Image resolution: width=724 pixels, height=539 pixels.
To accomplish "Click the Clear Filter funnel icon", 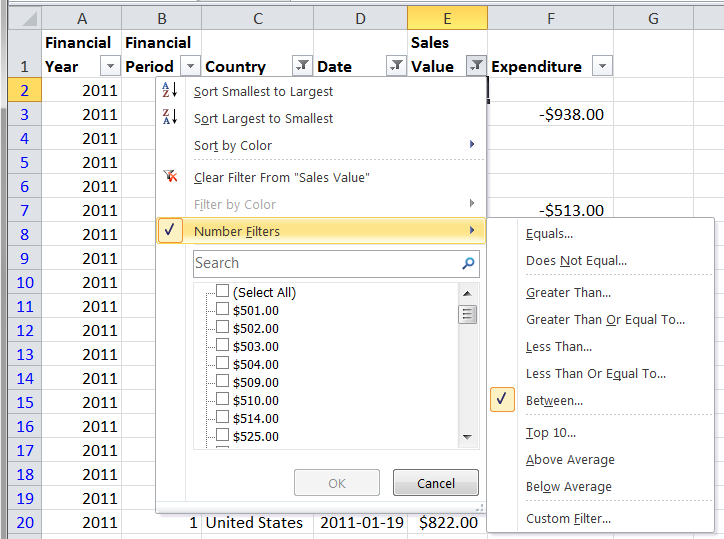I will [170, 177].
